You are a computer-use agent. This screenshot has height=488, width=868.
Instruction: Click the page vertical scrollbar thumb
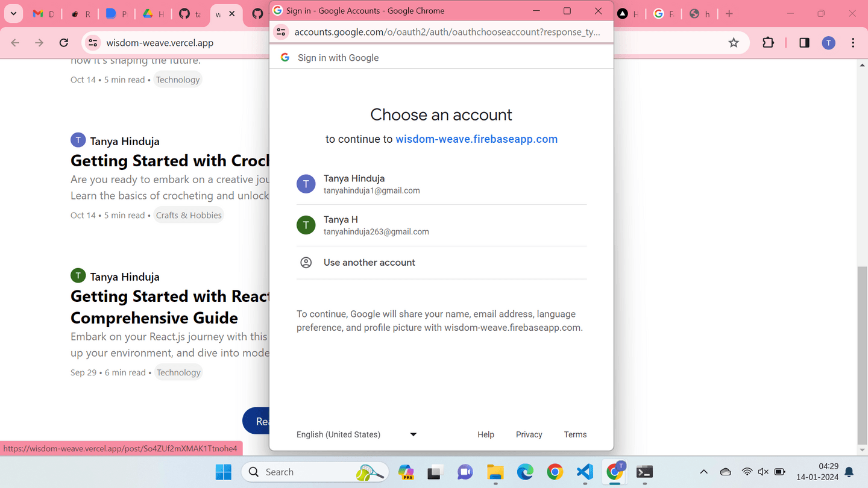(x=863, y=355)
